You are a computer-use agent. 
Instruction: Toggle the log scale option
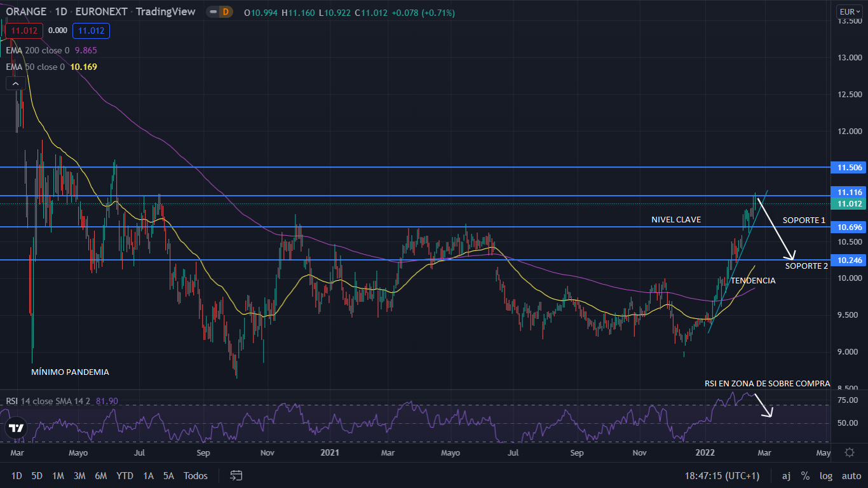click(x=826, y=475)
